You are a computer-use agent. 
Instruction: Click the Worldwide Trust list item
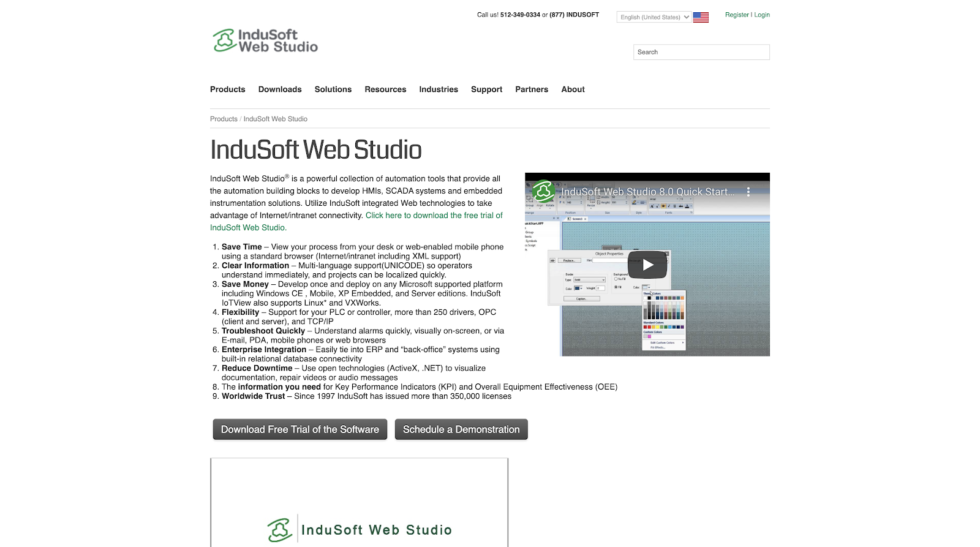(366, 396)
